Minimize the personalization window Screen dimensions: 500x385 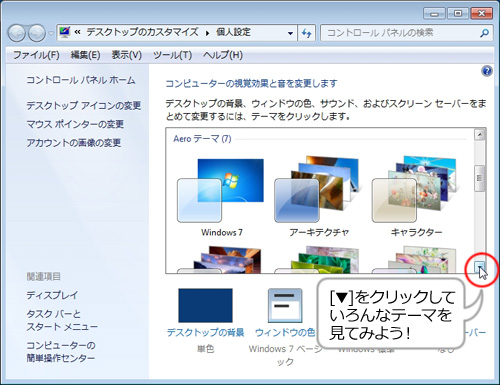click(434, 14)
